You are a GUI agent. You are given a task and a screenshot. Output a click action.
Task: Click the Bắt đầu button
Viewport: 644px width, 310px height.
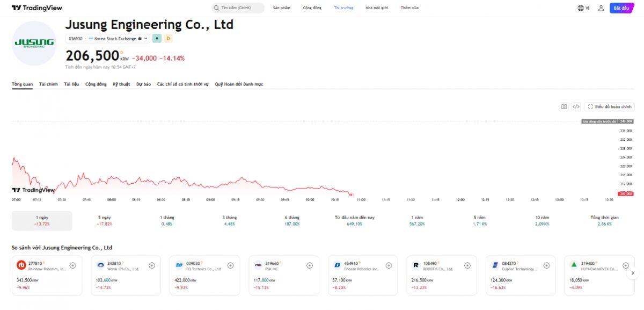tap(621, 8)
